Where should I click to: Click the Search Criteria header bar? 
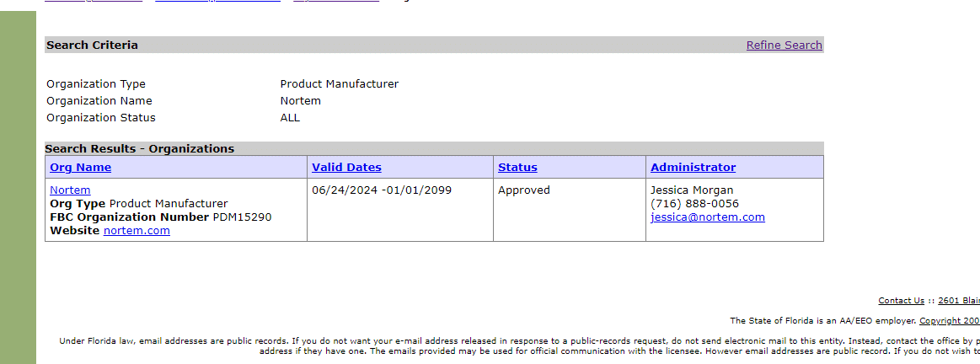click(x=434, y=45)
